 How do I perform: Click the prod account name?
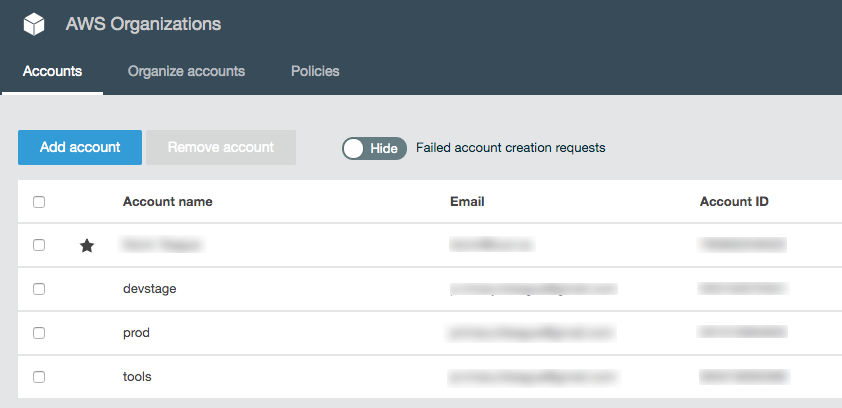tap(136, 333)
